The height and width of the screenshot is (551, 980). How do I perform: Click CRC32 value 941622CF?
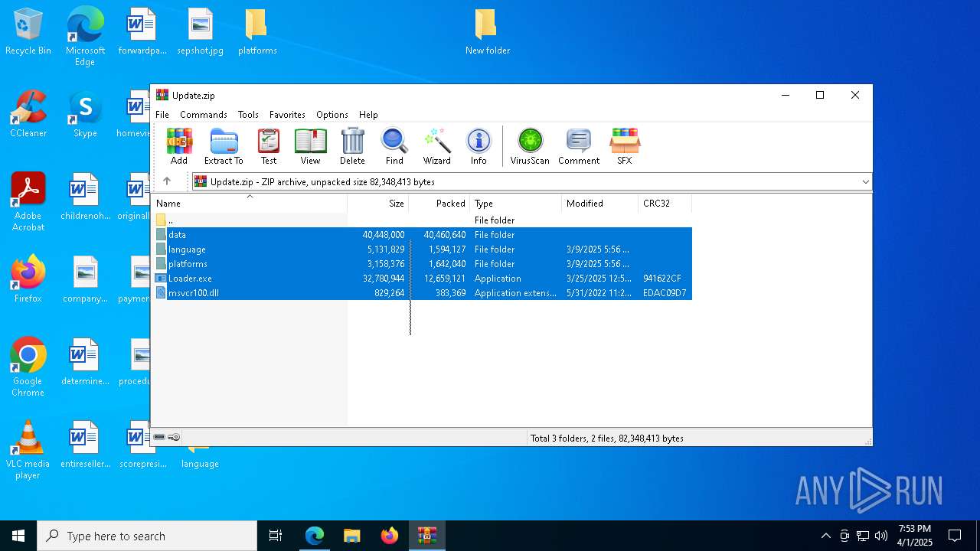pyautogui.click(x=662, y=279)
